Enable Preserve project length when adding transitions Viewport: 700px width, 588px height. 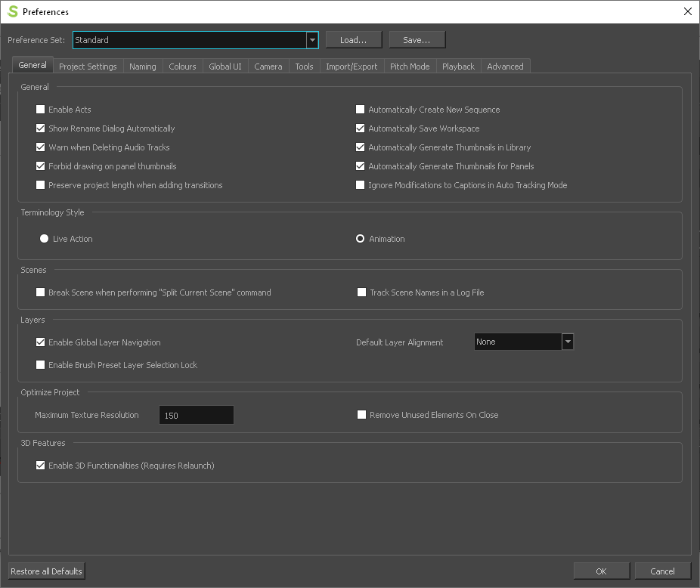click(40, 184)
